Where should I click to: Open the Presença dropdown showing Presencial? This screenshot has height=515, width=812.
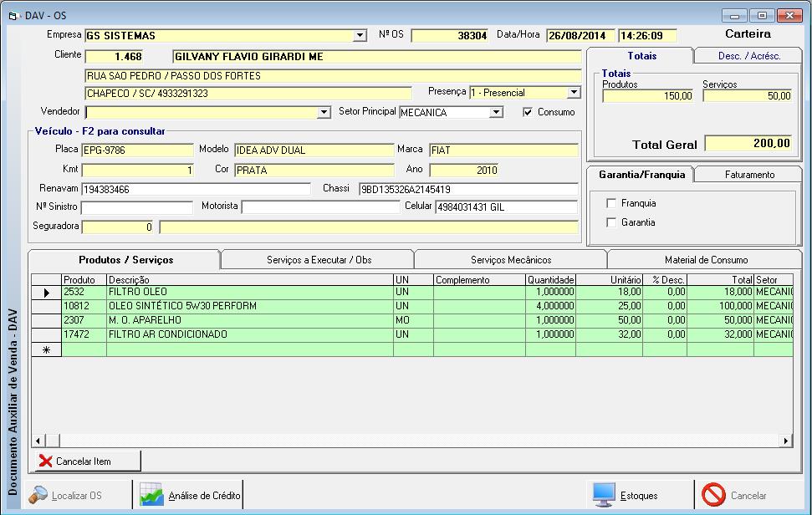tap(572, 92)
